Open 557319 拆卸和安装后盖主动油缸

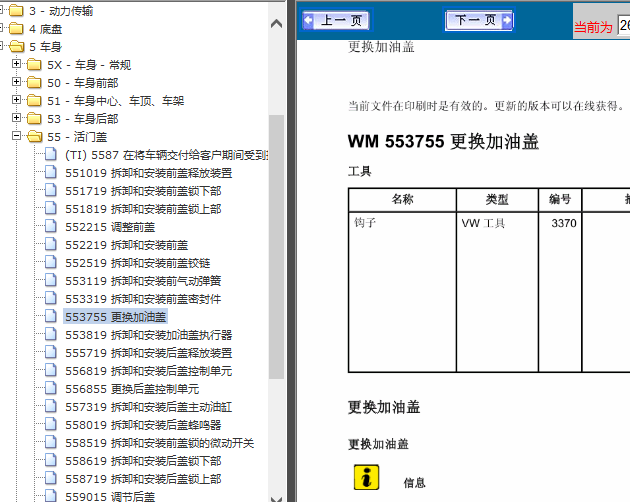pos(149,407)
